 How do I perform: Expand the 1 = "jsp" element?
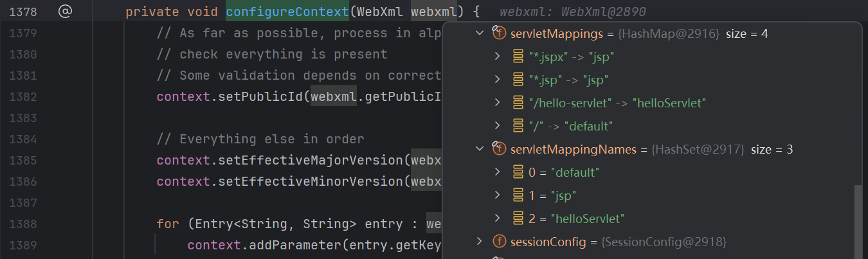(497, 195)
